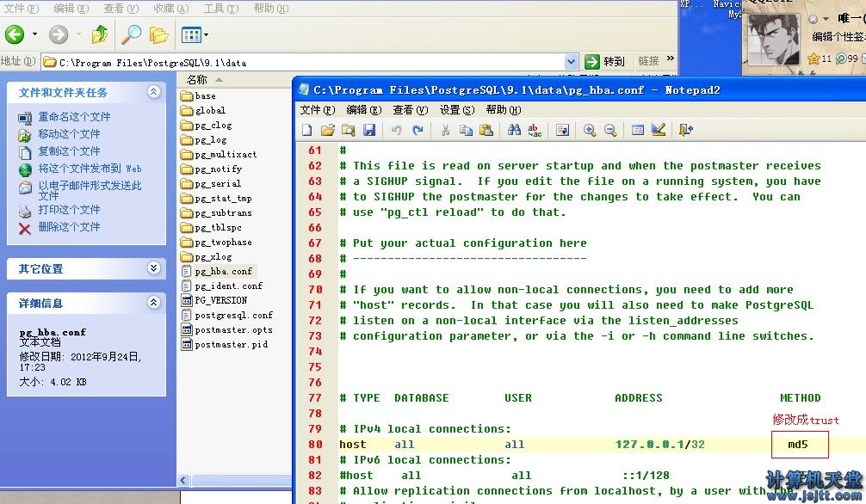The height and width of the screenshot is (504, 866).
Task: Go up one folder level in Explorer
Action: [100, 34]
